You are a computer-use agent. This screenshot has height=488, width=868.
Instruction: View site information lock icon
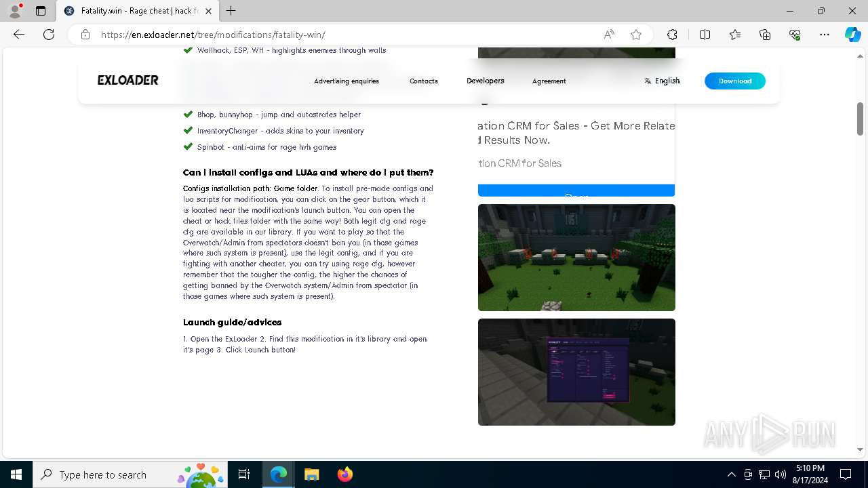click(x=85, y=35)
